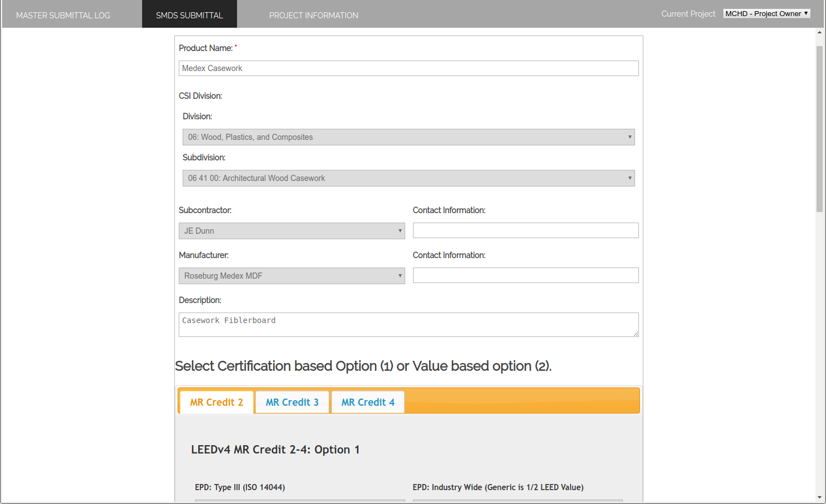Open the Current Project dropdown
826x504 pixels.
pos(766,14)
